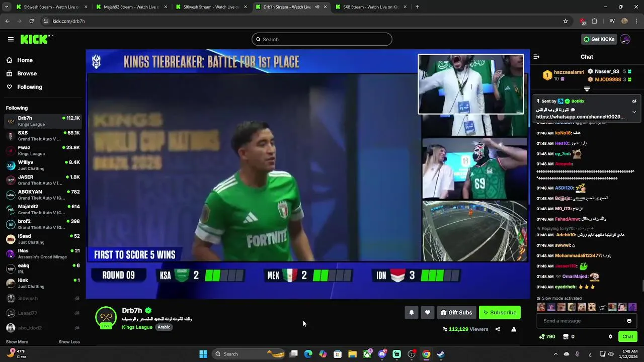Image resolution: width=644 pixels, height=362 pixels.
Task: Open offline Sl6wesh channel in sidebar
Action: point(43,298)
